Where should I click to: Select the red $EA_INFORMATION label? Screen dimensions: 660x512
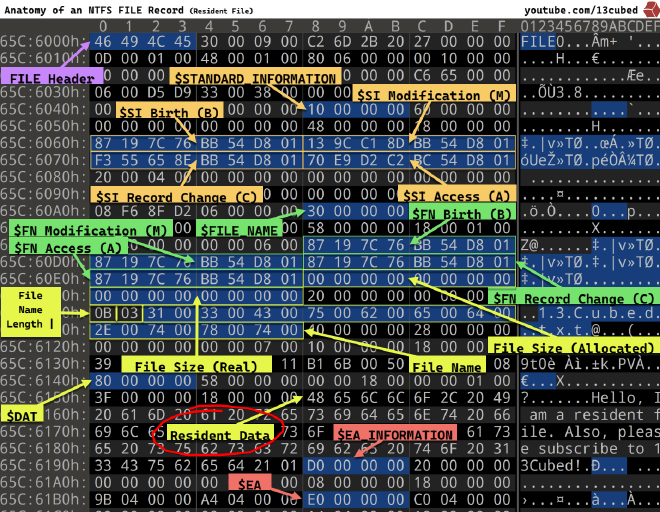coord(394,435)
